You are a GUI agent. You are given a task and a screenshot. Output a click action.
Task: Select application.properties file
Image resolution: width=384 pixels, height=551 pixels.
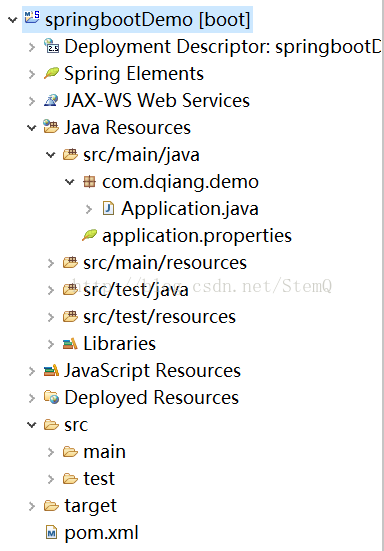197,236
